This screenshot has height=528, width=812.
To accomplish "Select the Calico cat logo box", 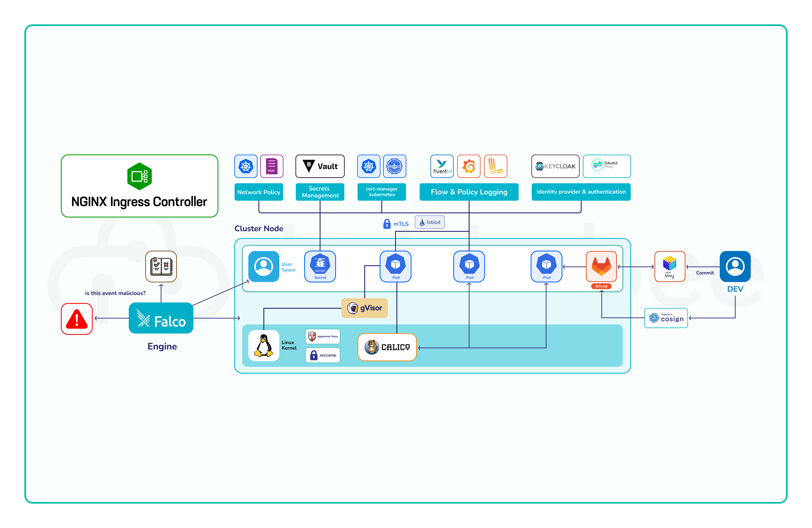I will pos(387,347).
